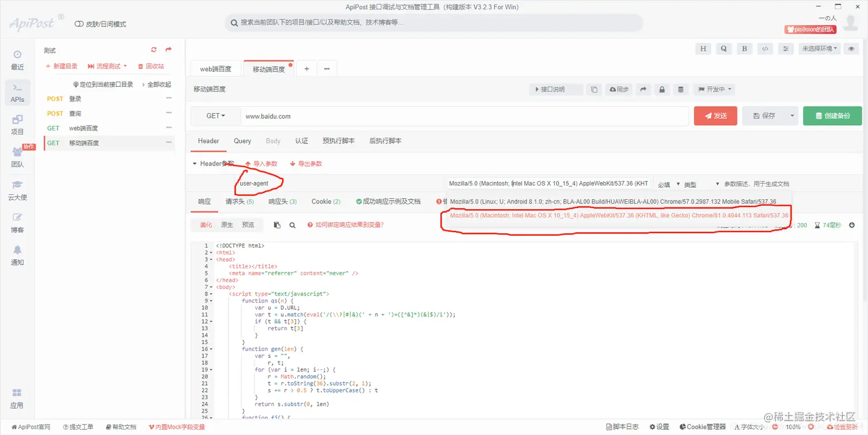868x435 pixels.
Task: Click the database stack icon beside lock
Action: click(x=681, y=90)
